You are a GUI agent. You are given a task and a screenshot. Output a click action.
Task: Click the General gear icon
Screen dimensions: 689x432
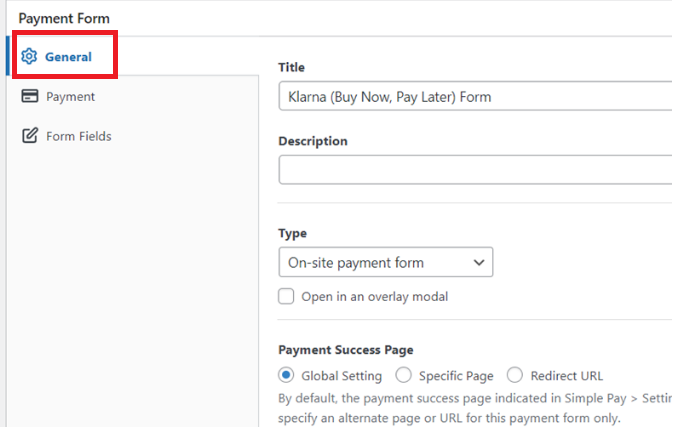pos(29,56)
